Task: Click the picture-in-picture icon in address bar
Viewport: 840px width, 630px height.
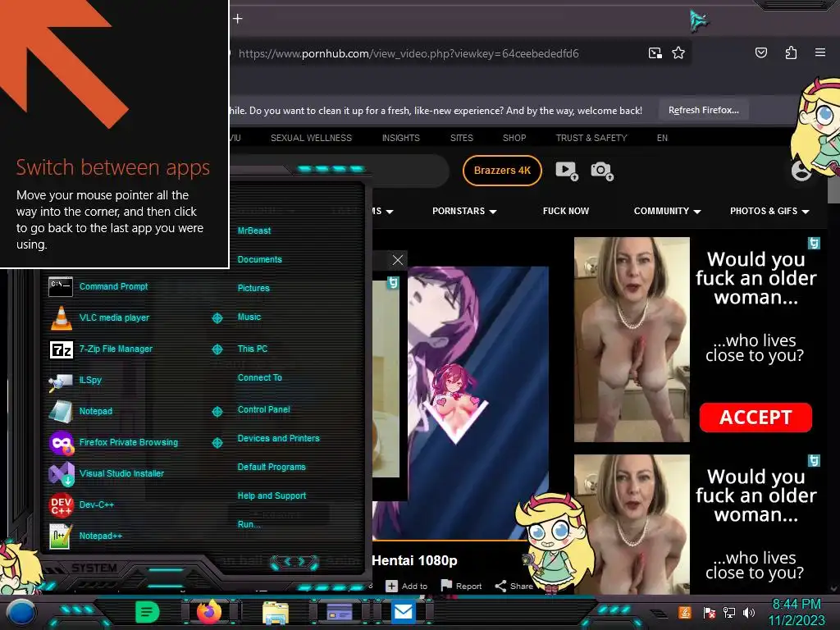Action: click(655, 53)
